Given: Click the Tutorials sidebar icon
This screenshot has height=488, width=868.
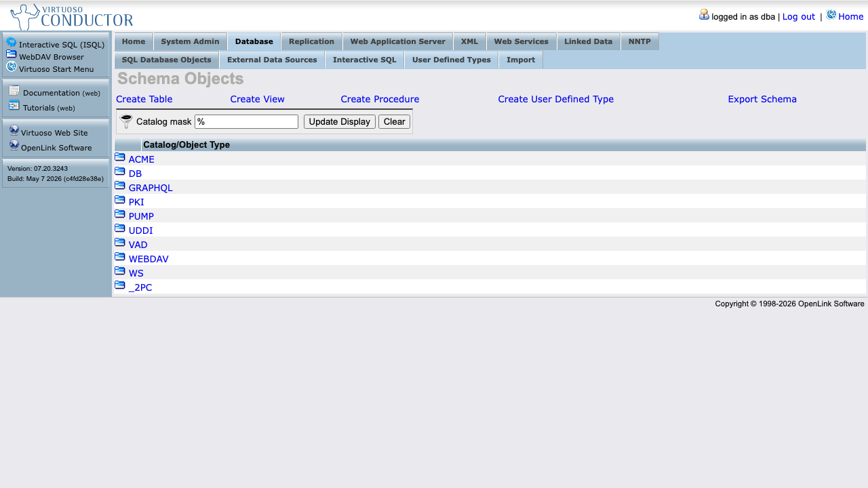Looking at the screenshot, I should [14, 105].
